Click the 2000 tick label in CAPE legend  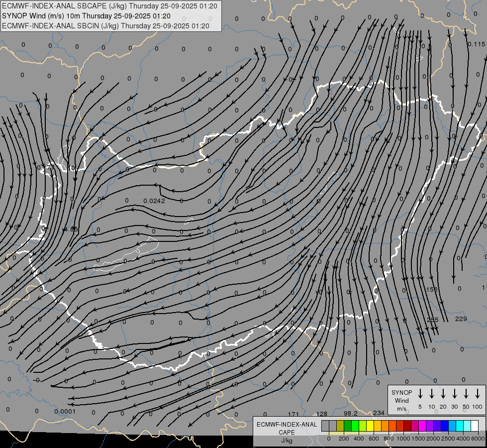pyautogui.click(x=433, y=439)
